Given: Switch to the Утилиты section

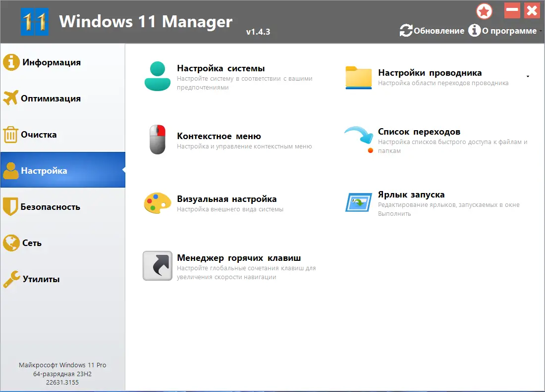Looking at the screenshot, I should (x=63, y=279).
